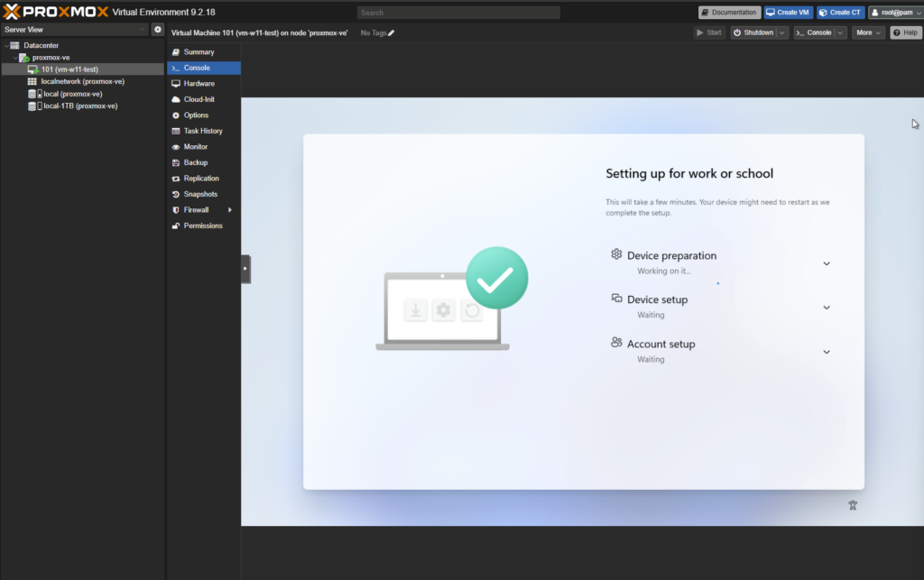This screenshot has width=924, height=580.
Task: Select localnetwork (proxmox-ve) in the tree
Action: click(x=82, y=82)
